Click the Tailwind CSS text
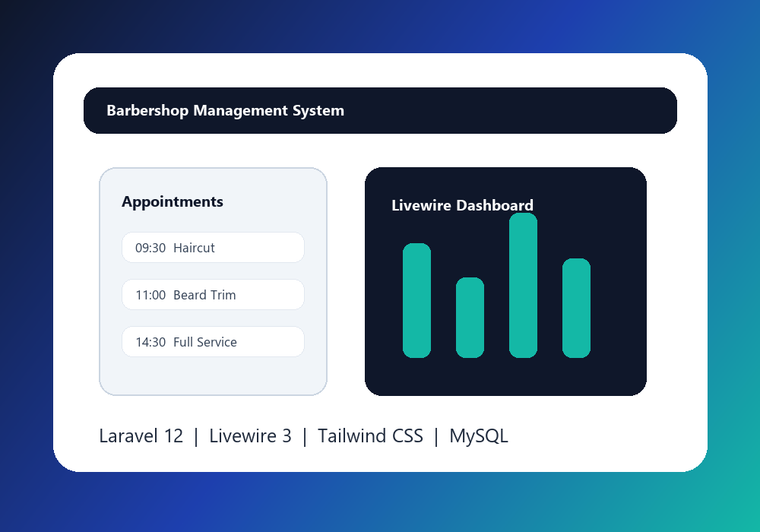Screen dimensions: 760x532 [370, 436]
